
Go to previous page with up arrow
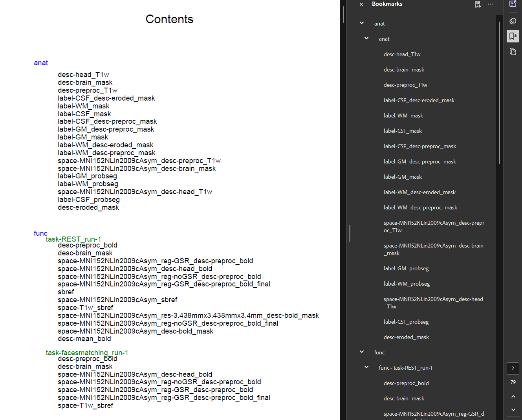click(x=513, y=397)
